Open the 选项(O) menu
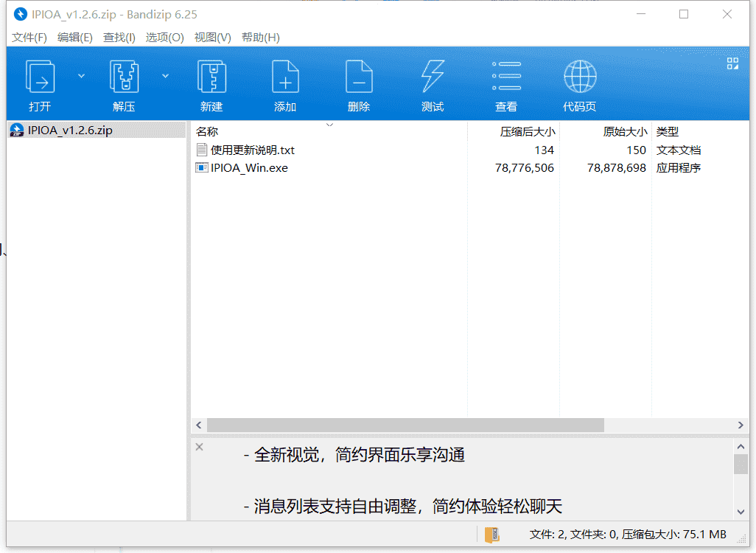 pyautogui.click(x=165, y=37)
